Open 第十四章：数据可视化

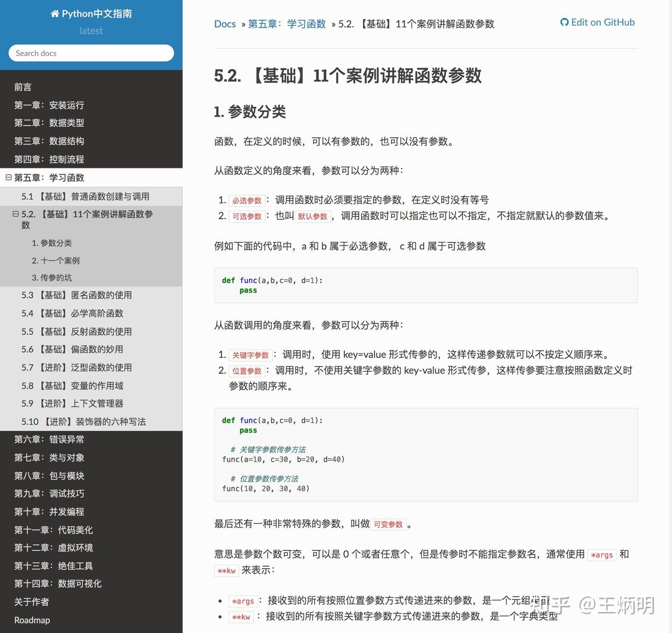(x=57, y=583)
